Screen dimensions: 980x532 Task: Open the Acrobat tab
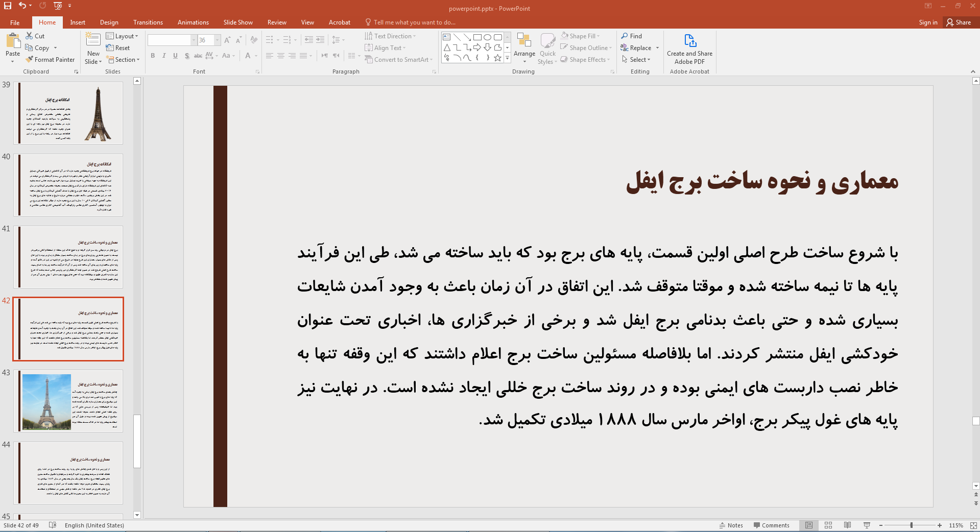(x=340, y=22)
